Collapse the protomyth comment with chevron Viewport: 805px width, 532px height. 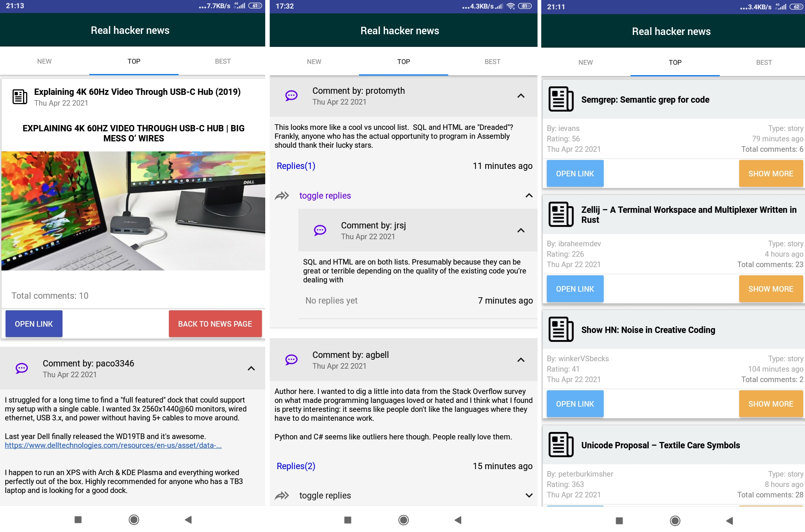[521, 96]
